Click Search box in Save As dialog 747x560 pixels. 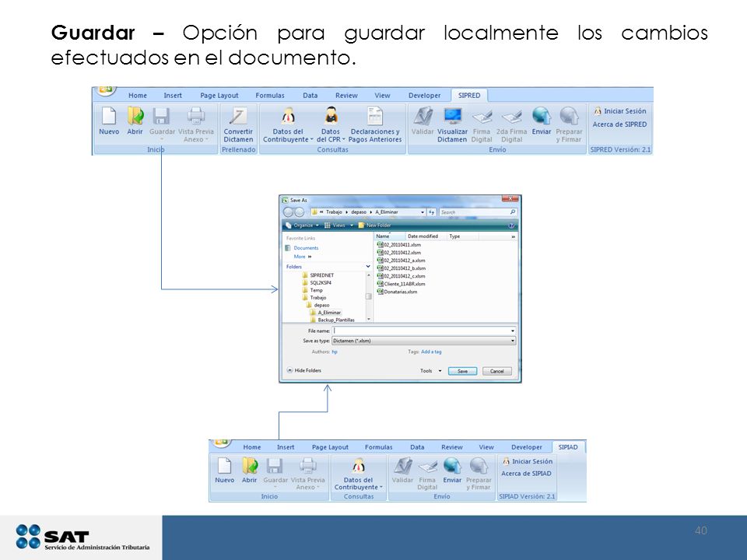(478, 212)
